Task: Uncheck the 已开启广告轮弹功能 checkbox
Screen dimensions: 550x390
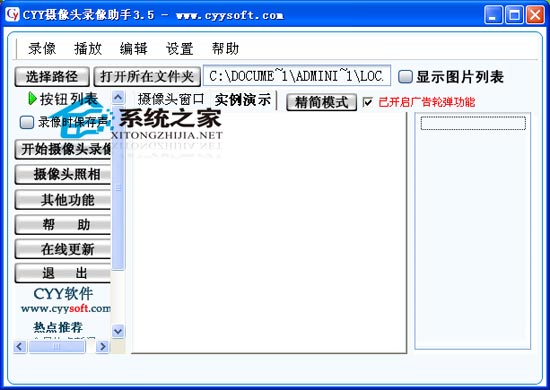Action: tap(368, 102)
